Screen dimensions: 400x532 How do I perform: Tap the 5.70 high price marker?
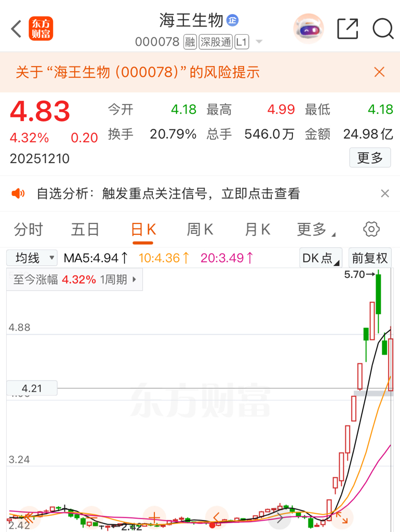[359, 274]
